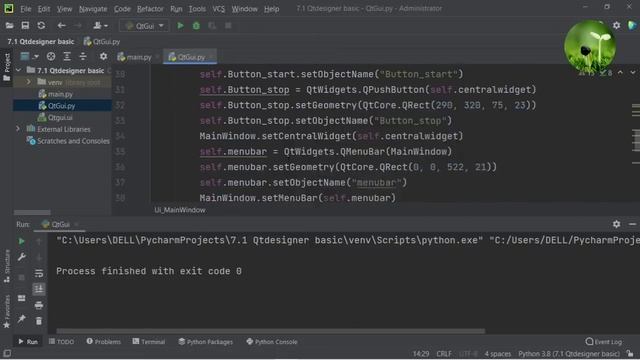Go to previous highlighted error arrow
This screenshot has width=640, height=360.
tap(620, 73)
